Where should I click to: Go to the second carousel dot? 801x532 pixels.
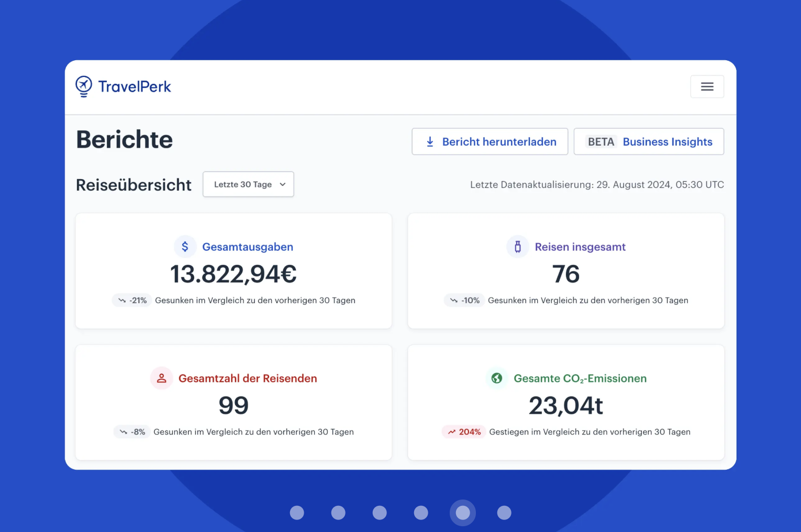pos(338,513)
